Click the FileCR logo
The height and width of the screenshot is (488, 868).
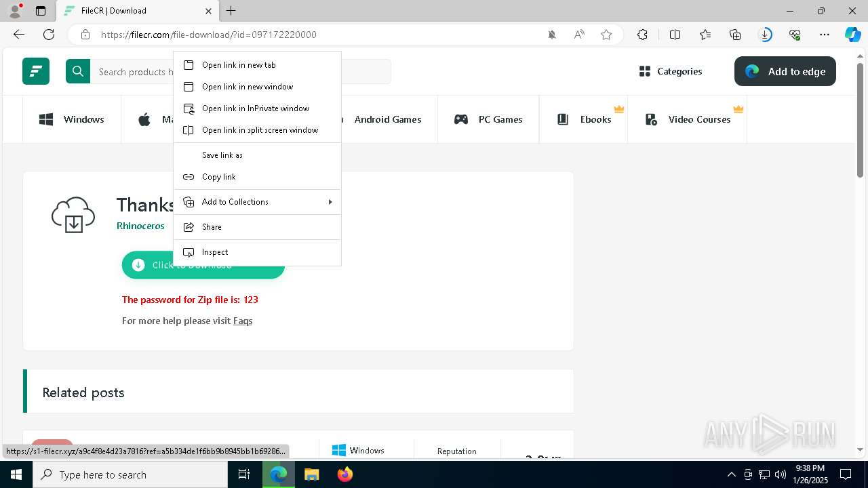coord(36,71)
